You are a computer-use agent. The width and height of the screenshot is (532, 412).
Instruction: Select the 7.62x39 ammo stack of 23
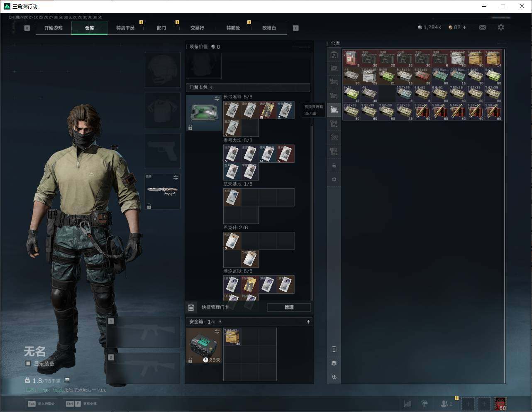(x=405, y=111)
